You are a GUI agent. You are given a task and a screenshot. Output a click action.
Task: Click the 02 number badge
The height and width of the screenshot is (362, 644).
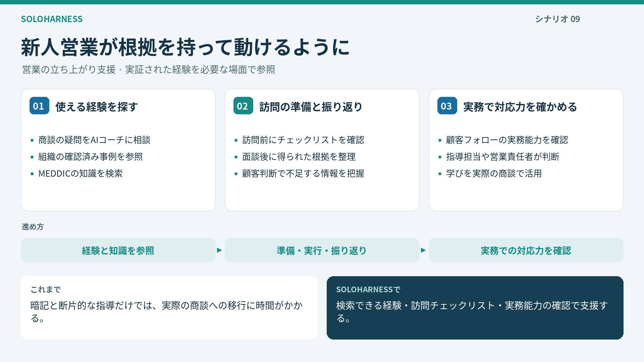click(243, 106)
